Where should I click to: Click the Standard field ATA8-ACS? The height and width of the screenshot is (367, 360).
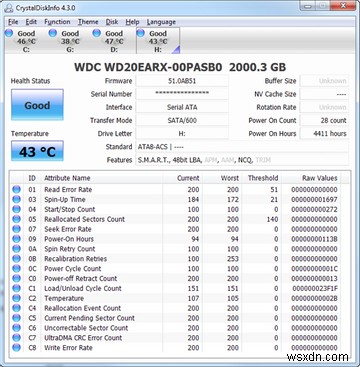242,147
